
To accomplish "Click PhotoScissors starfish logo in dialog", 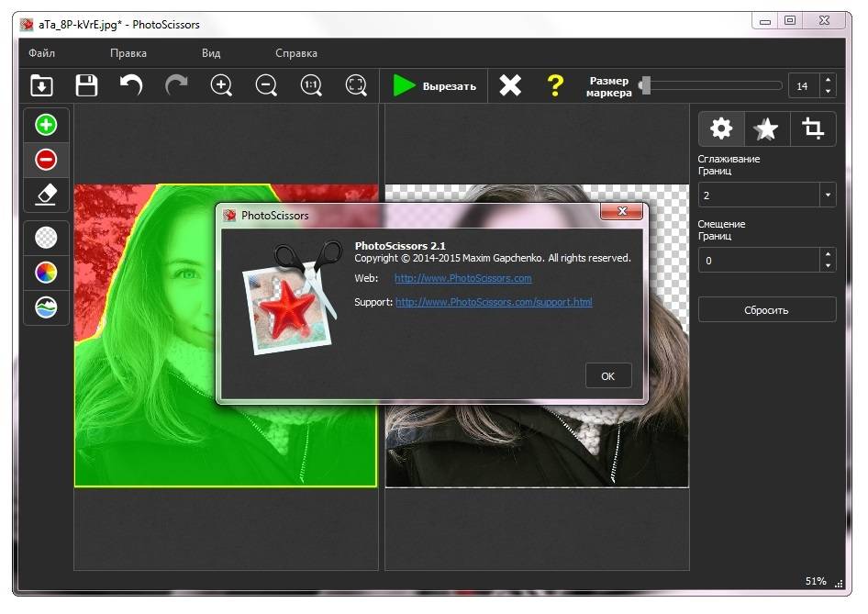I will point(292,299).
